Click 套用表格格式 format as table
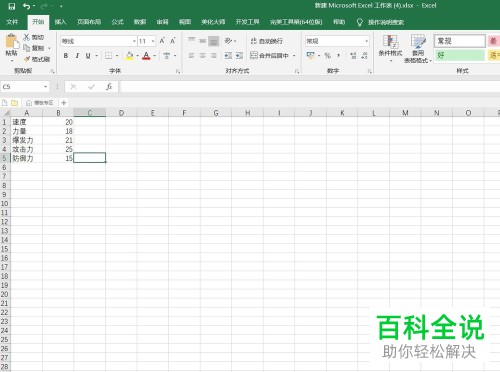This screenshot has height=372, width=500. pos(418,49)
